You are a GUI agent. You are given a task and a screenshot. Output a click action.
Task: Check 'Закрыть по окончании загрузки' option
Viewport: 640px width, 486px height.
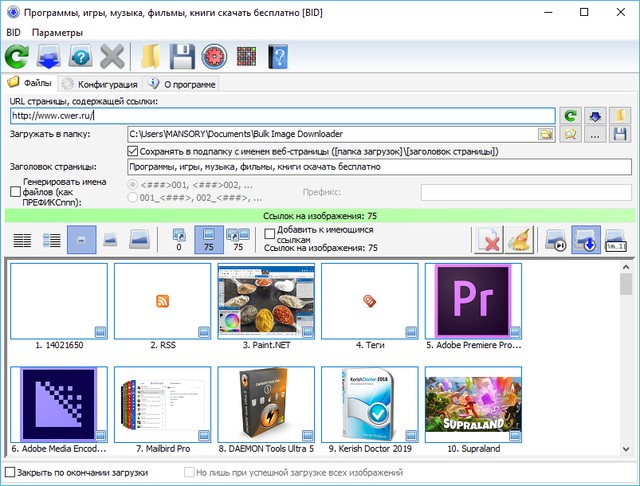(x=11, y=472)
